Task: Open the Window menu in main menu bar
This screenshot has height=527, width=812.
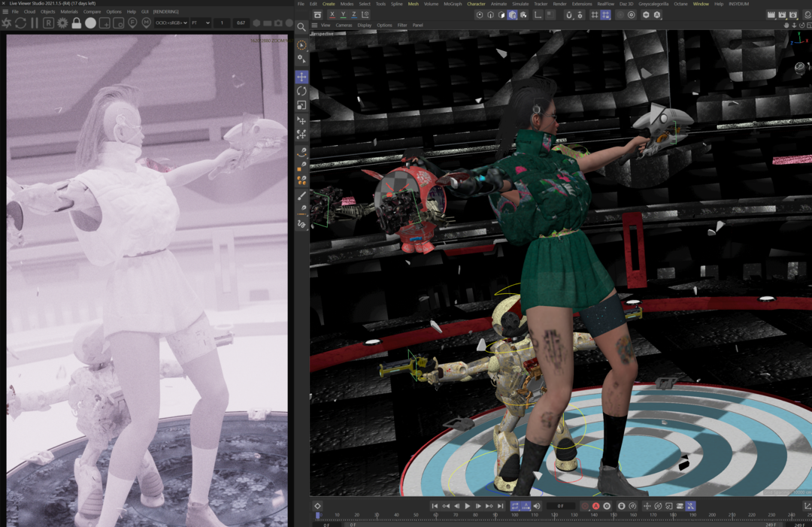Action: coord(701,4)
